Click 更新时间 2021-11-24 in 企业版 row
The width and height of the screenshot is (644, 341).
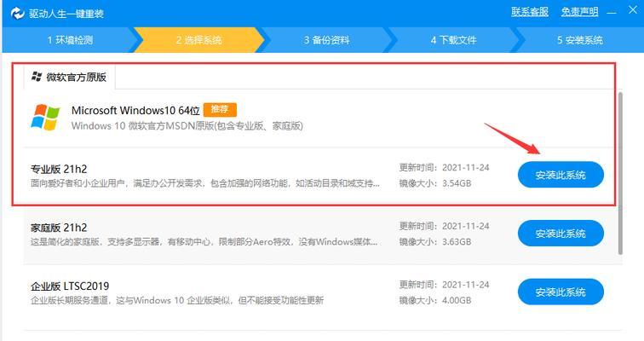tap(444, 285)
